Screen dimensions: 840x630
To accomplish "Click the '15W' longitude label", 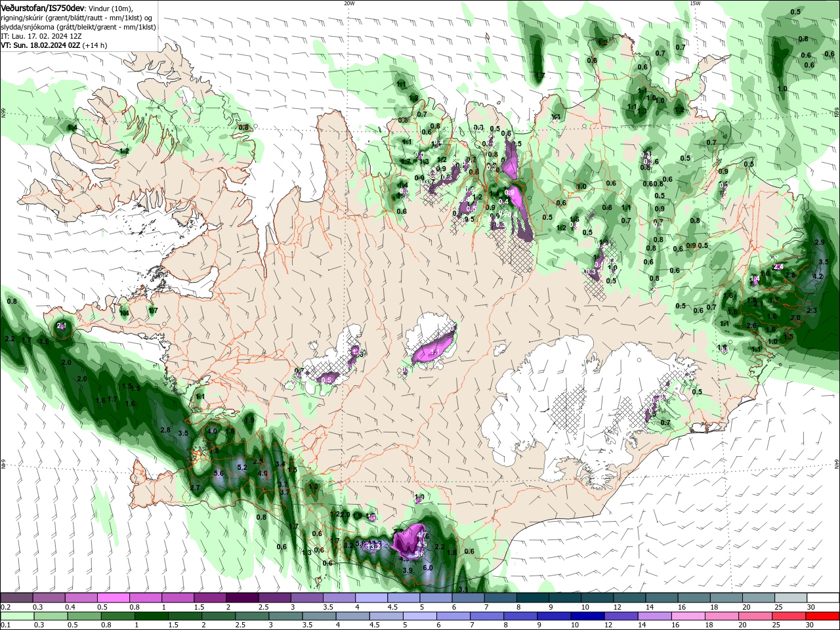I will coord(695,3).
